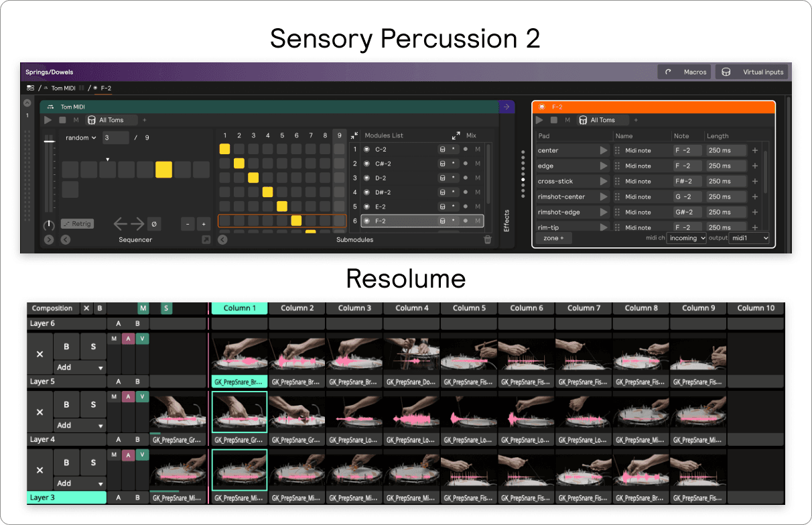Click the Composition button in Resolume
The height and width of the screenshot is (525, 812).
pyautogui.click(x=52, y=308)
